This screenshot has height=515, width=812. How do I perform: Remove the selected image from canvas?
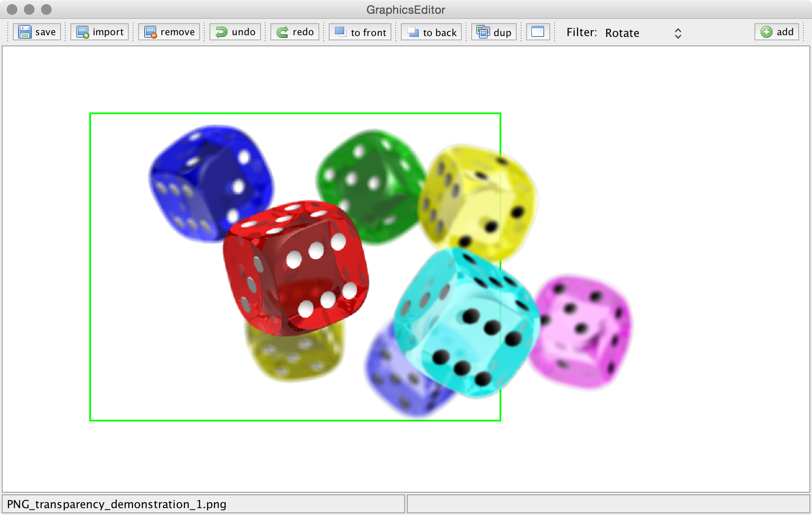click(169, 32)
